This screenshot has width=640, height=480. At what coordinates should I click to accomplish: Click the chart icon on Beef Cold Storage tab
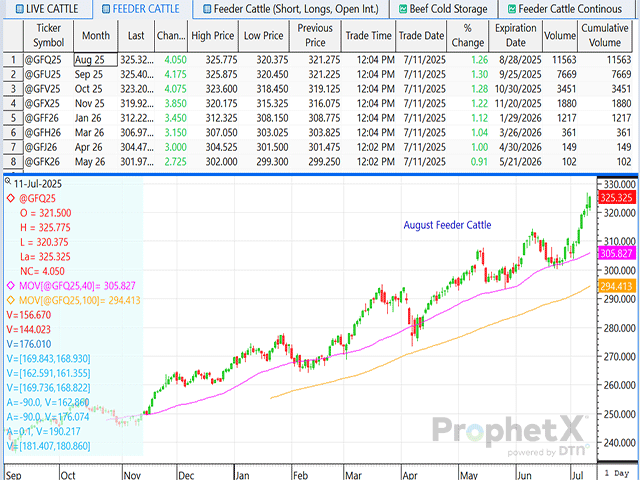[402, 9]
